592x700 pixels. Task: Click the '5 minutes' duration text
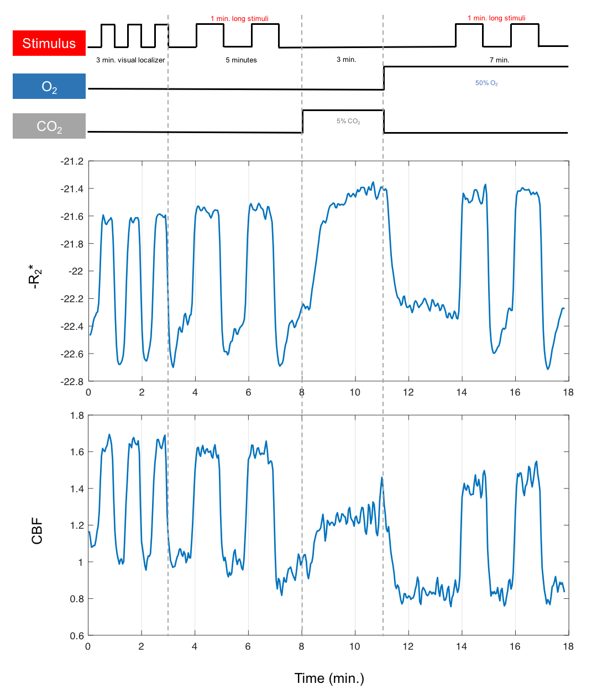click(241, 60)
